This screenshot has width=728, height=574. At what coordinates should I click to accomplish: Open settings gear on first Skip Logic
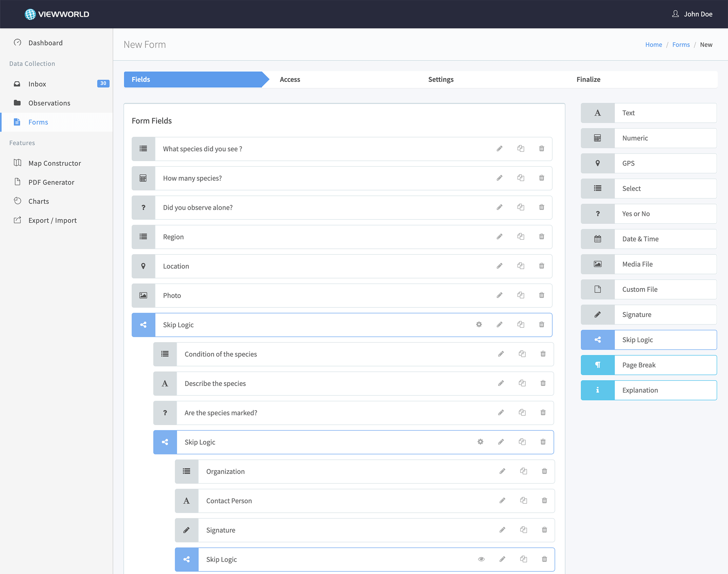(479, 324)
